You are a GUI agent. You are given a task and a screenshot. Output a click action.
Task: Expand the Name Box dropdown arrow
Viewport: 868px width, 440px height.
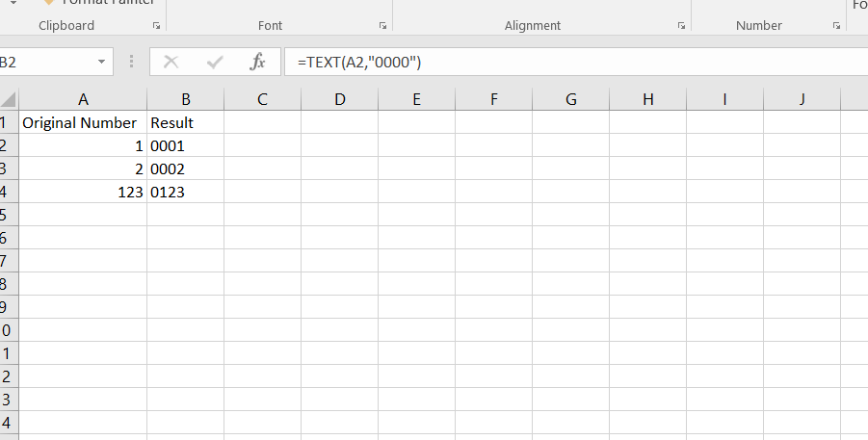coord(102,63)
